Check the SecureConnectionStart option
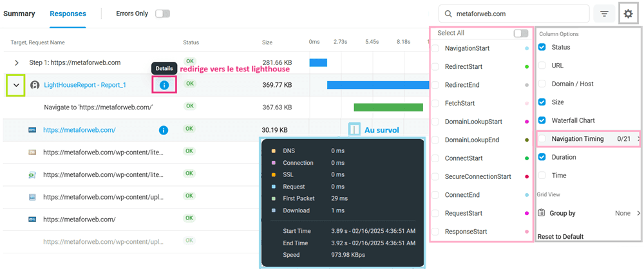 tap(435, 176)
